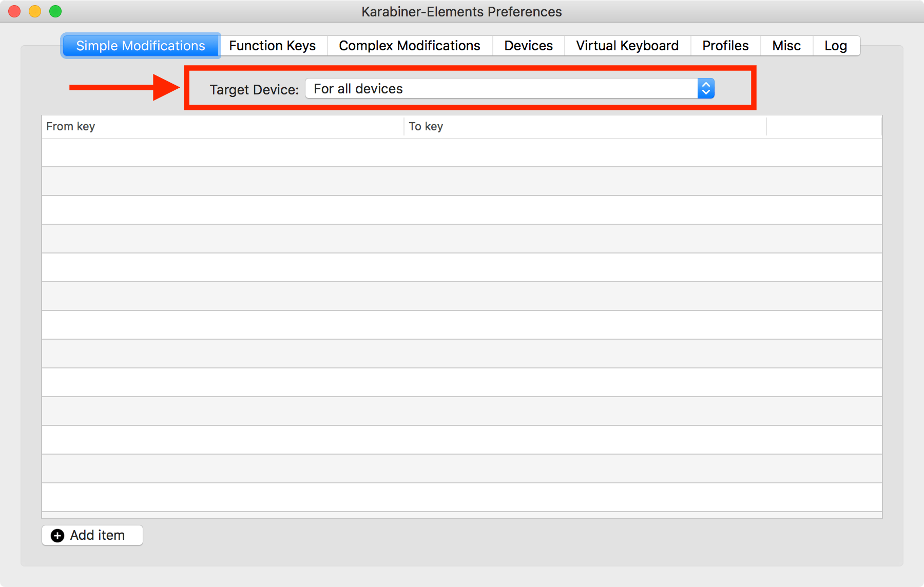Open the Complex Modifications tab
Screen dimensions: 924x587
pyautogui.click(x=409, y=46)
